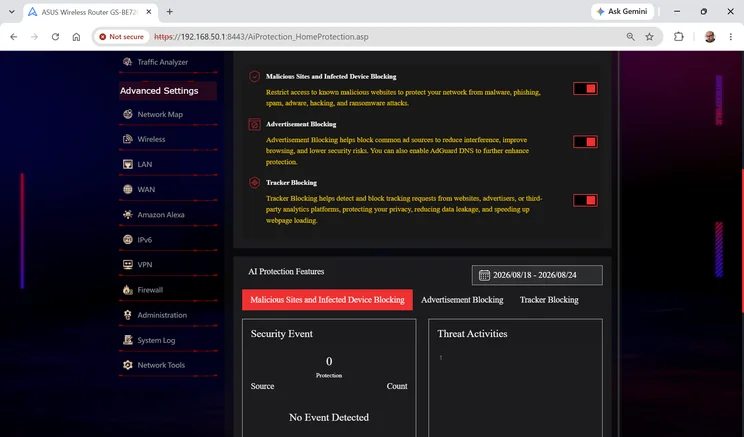Click the Advanced Settings heading
The width and height of the screenshot is (744, 437).
point(159,91)
